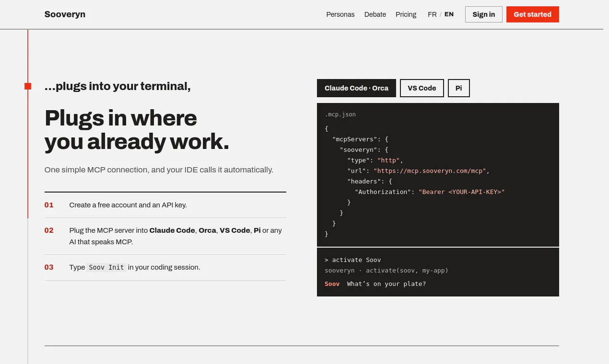The image size is (609, 364).
Task: Click the "https://mcp.sooveryn.com/mcp" URL string
Action: [x=430, y=171]
